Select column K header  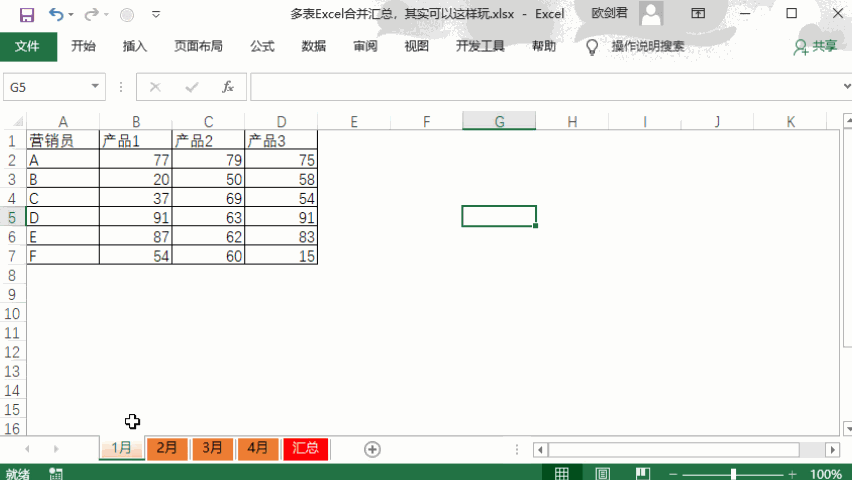tap(791, 121)
